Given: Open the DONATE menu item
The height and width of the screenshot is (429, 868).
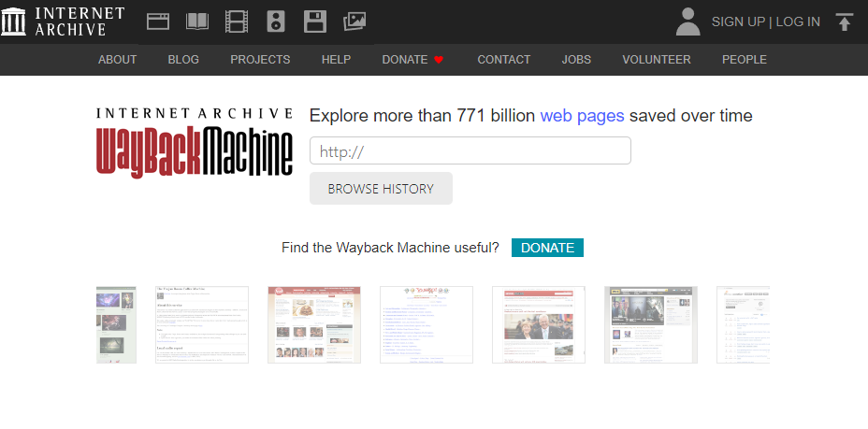Looking at the screenshot, I should click(x=405, y=60).
